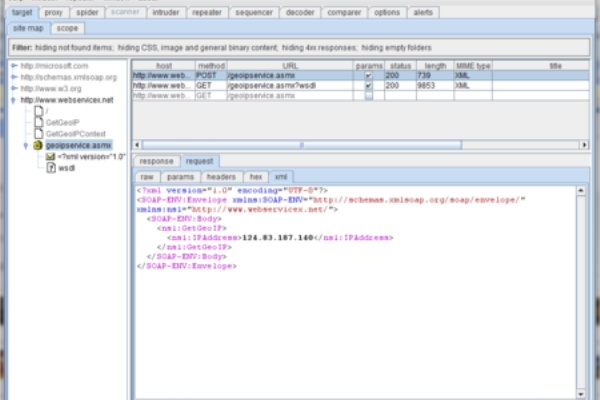
Task: Expand the http://microsoft.com tree node
Action: point(14,66)
